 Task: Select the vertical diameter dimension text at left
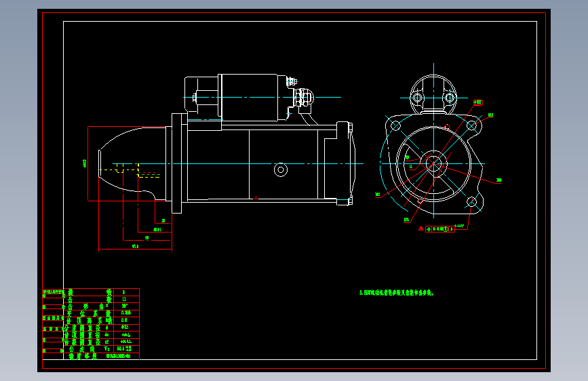point(84,163)
